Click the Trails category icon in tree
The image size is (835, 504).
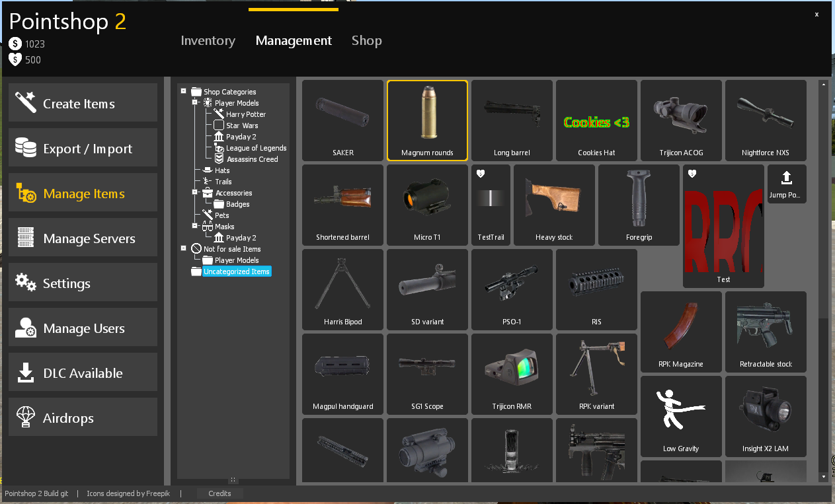point(208,182)
